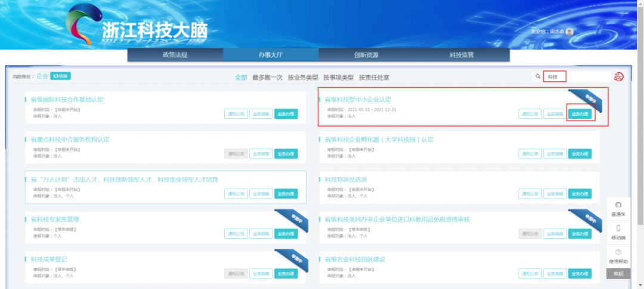Click the red round icon beside the search box

[618, 76]
